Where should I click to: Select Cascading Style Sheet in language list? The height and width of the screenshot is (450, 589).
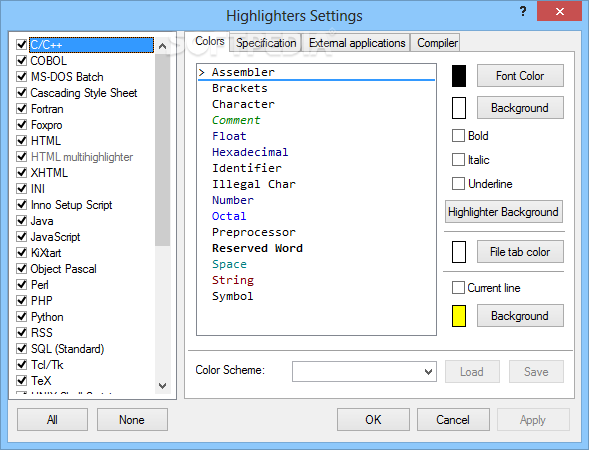pyautogui.click(x=84, y=93)
